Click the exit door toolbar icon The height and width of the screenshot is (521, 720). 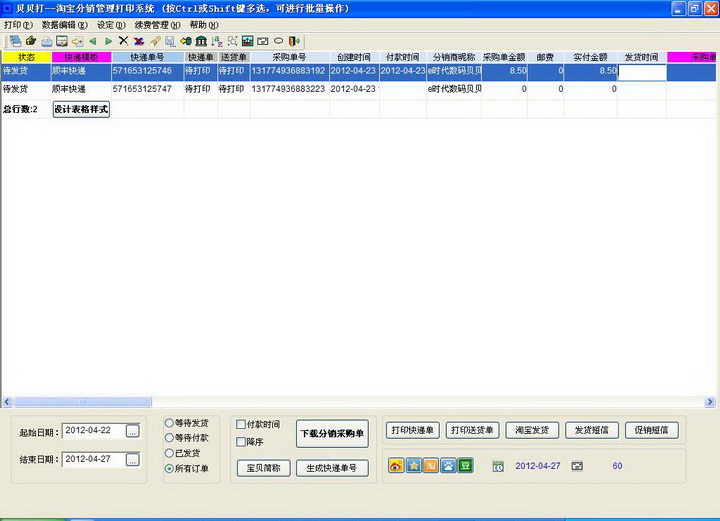(x=294, y=41)
